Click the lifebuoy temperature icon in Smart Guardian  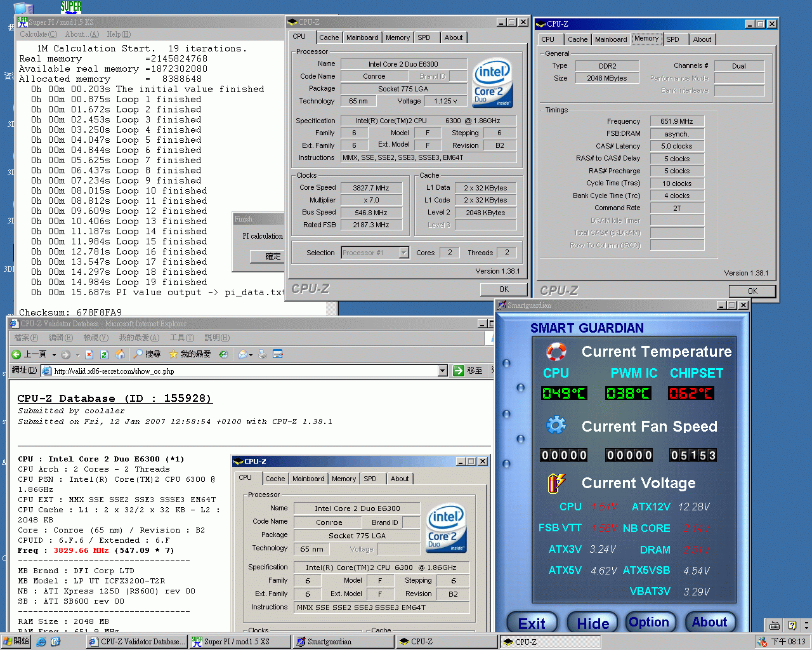(556, 351)
